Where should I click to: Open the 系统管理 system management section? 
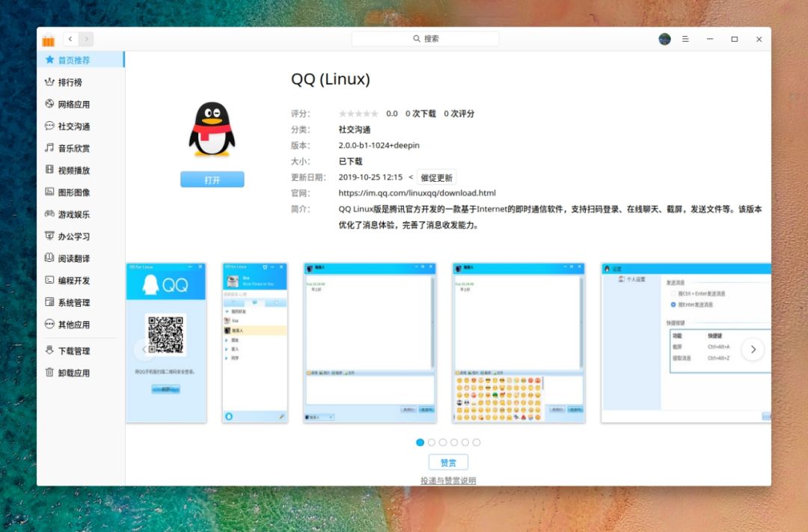70,302
